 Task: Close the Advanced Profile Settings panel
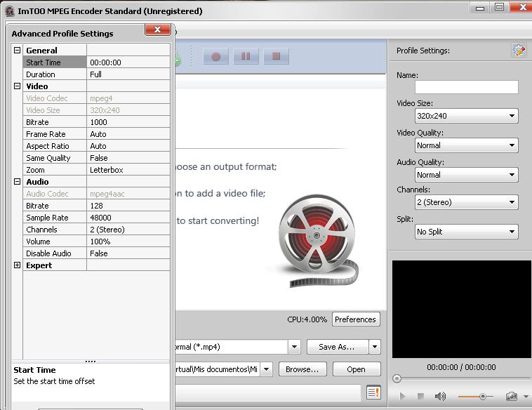[x=157, y=29]
